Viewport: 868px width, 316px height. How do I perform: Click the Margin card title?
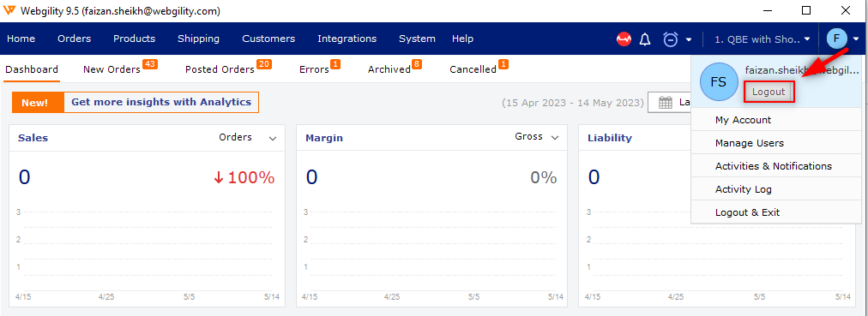[324, 138]
